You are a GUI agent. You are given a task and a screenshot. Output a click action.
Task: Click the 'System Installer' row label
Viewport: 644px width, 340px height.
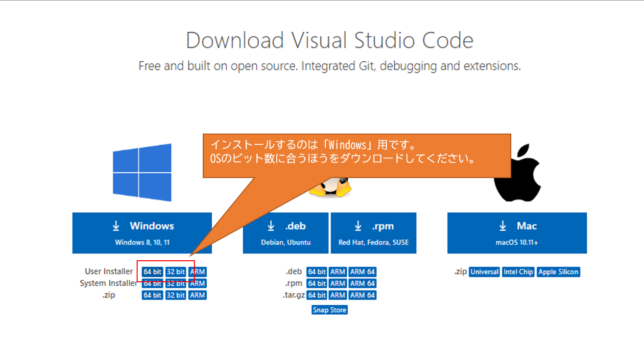(109, 283)
